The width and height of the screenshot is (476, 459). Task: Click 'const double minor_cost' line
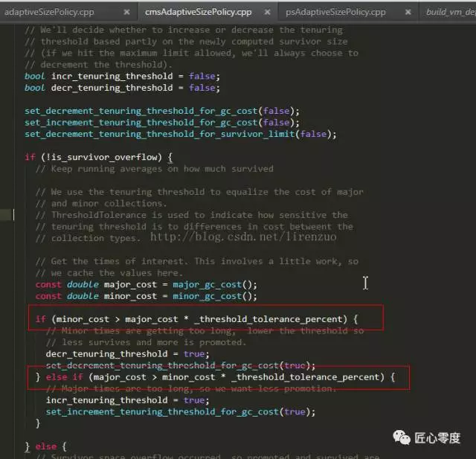click(x=146, y=296)
